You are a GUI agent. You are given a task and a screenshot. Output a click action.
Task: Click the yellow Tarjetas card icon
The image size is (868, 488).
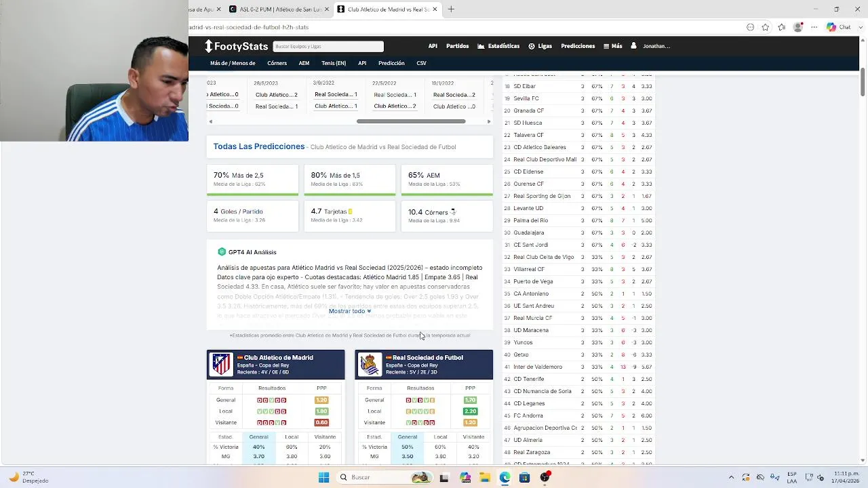point(350,211)
